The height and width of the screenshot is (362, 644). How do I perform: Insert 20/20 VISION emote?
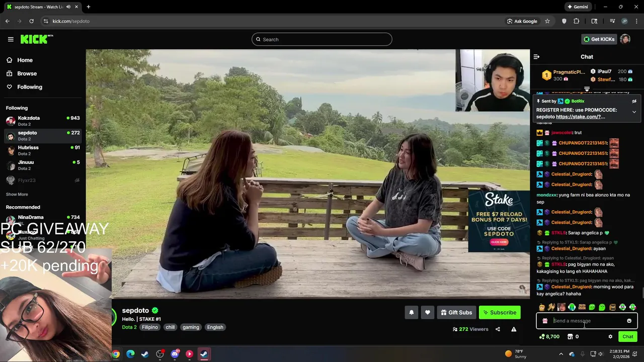(x=582, y=307)
